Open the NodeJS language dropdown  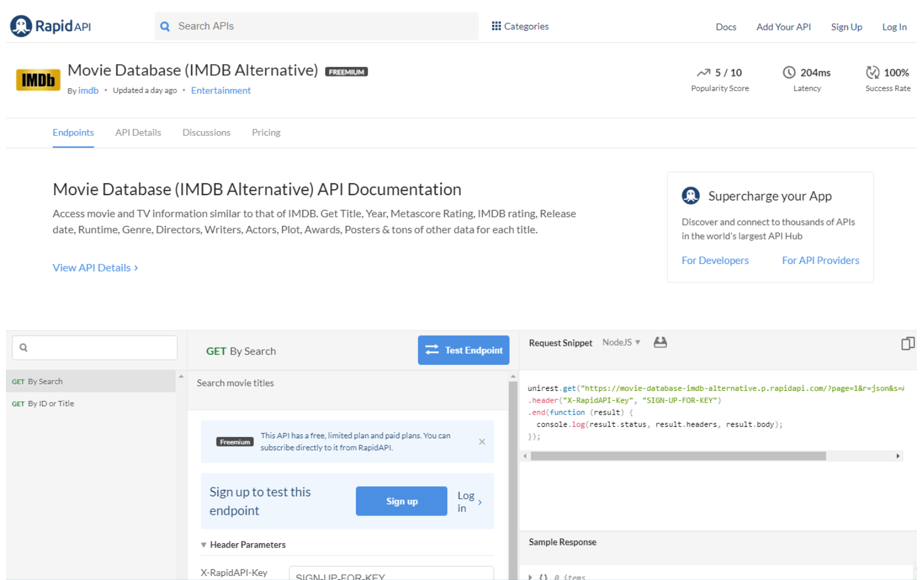(621, 342)
